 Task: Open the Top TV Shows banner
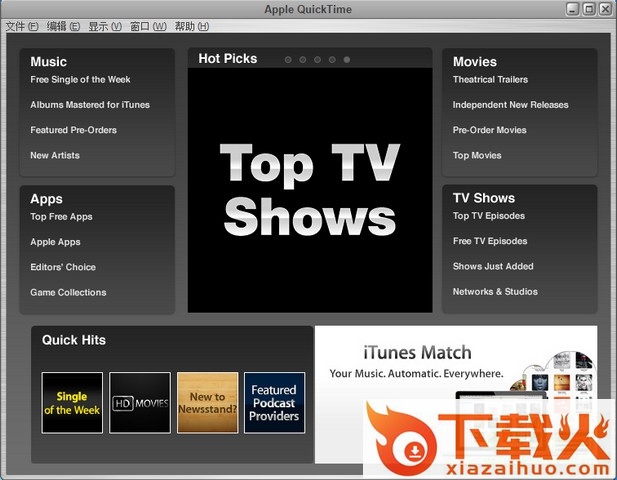pos(310,190)
